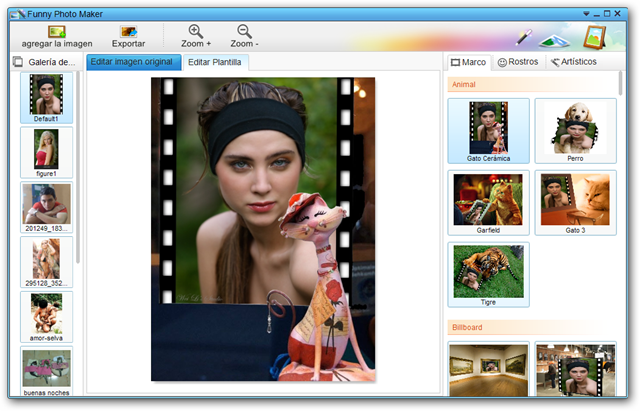Click the Zoom - magnifier icon
Image resolution: width=640 pixels, height=411 pixels.
pyautogui.click(x=244, y=31)
